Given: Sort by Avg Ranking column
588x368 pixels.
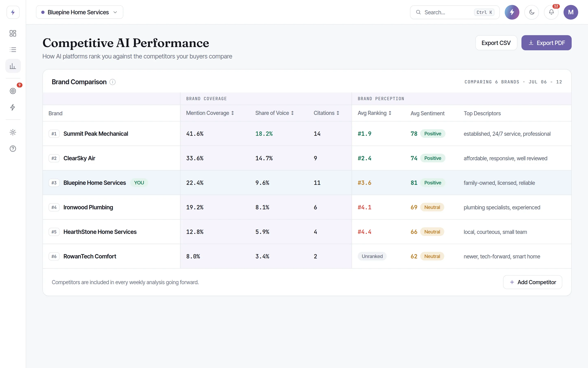Looking at the screenshot, I should tap(374, 113).
